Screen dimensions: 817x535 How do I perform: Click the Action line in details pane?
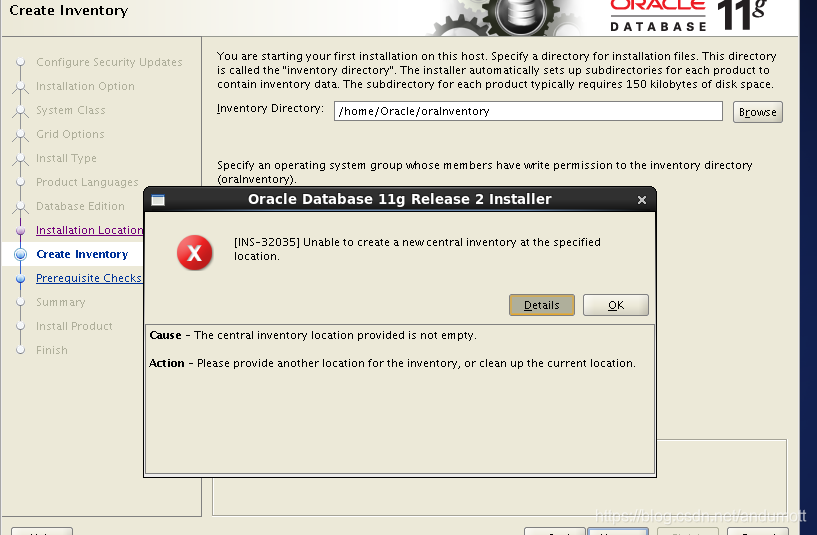coord(392,363)
